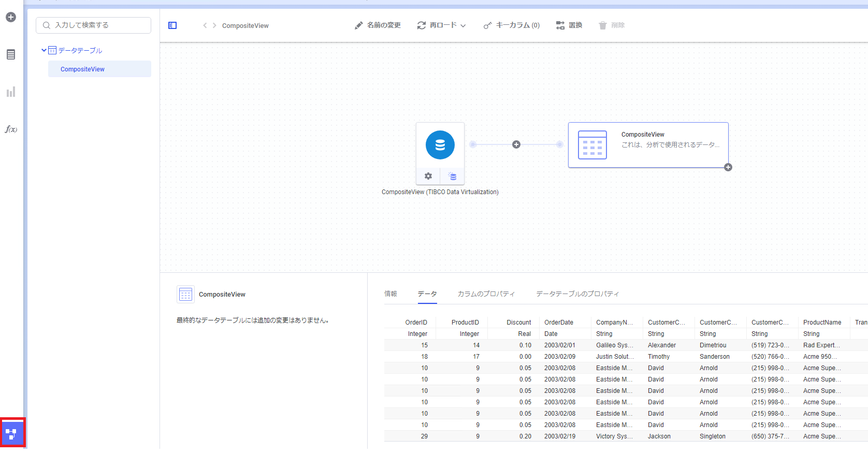Toggle the side panel icon in toolbar
The height and width of the screenshot is (469, 868).
(172, 25)
